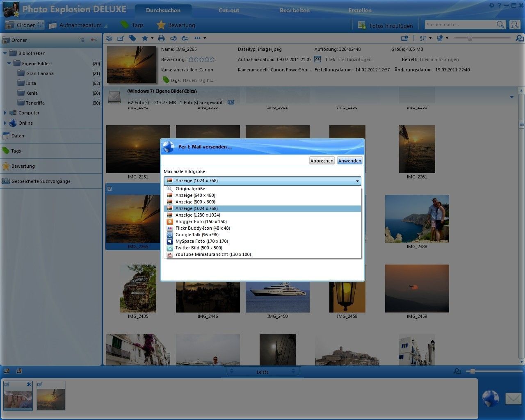Image resolution: width=525 pixels, height=420 pixels.
Task: Toggle the checkbox on the IMG_2265 thumbnail
Action: click(x=110, y=189)
